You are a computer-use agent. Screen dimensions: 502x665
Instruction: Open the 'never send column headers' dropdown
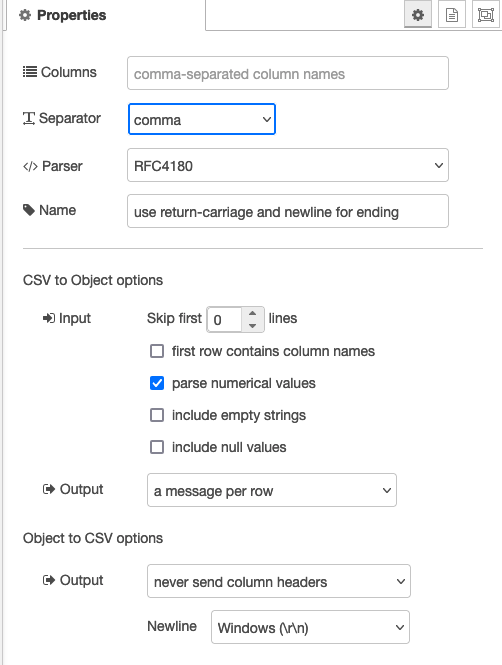(279, 581)
